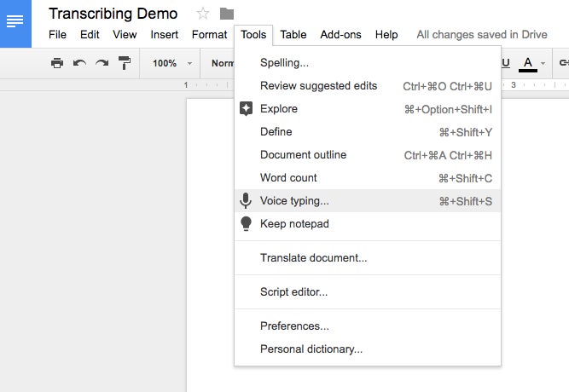The width and height of the screenshot is (569, 392).
Task: Click the Transcribing Demo document title
Action: click(x=113, y=14)
